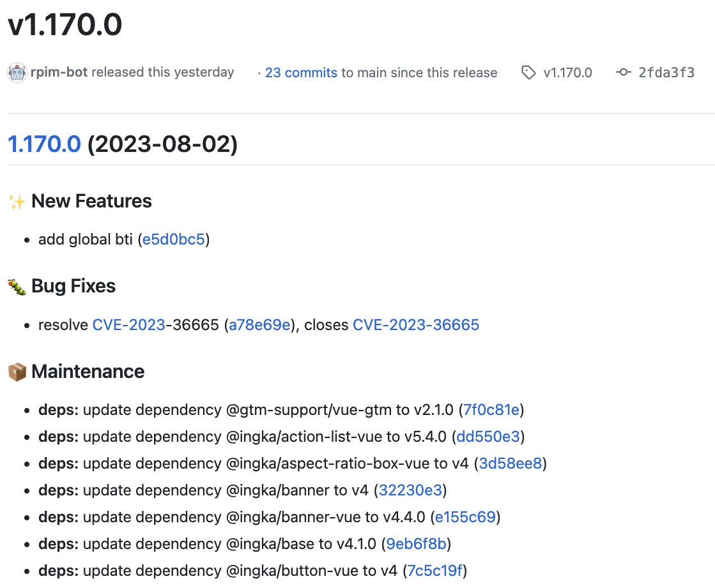
Task: Open the rpim-bot profile link
Action: [59, 72]
